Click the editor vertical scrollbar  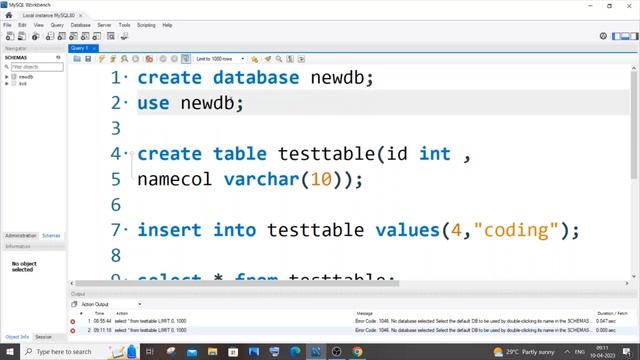(634, 124)
